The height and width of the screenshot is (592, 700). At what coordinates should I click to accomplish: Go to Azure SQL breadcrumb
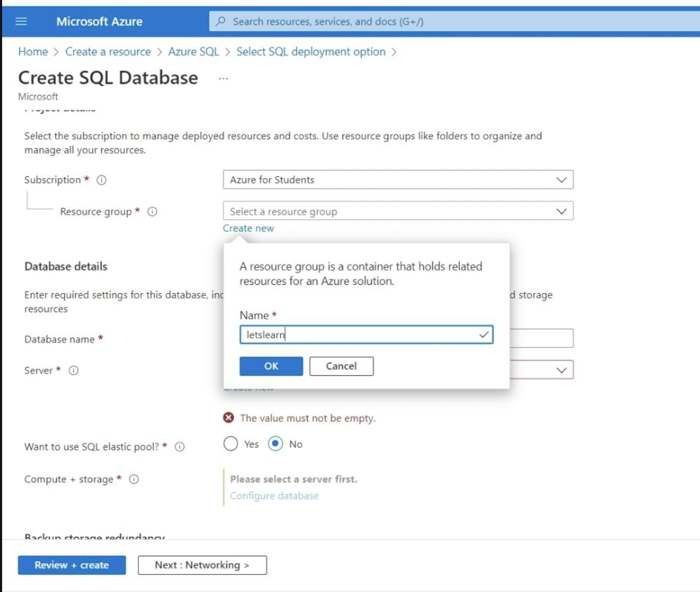(194, 51)
